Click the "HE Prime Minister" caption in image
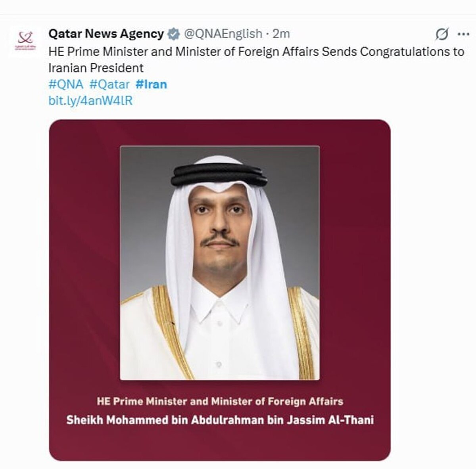The width and height of the screenshot is (476, 469). tap(220, 401)
